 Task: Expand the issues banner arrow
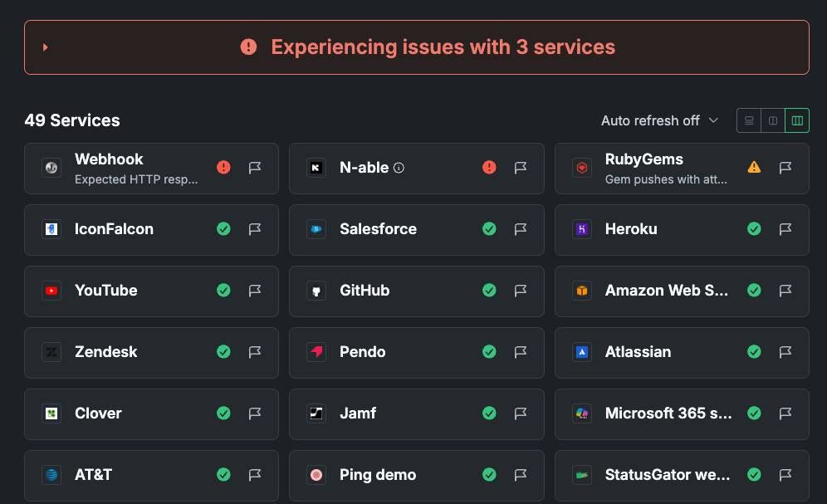pos(46,47)
